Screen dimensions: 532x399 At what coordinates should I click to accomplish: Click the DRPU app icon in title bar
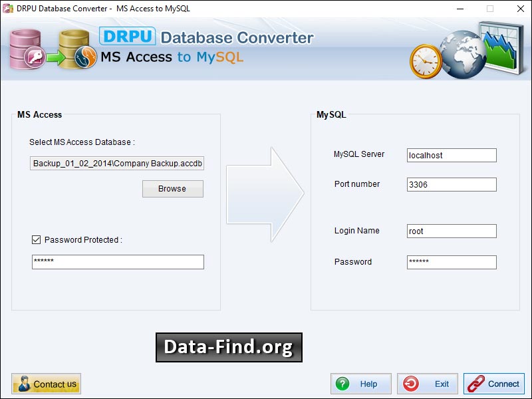click(x=7, y=9)
